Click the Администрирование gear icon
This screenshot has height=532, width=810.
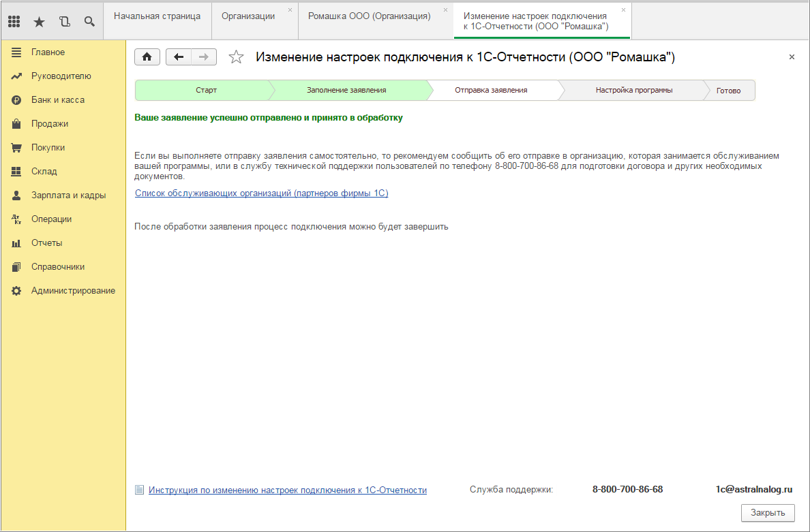16,291
